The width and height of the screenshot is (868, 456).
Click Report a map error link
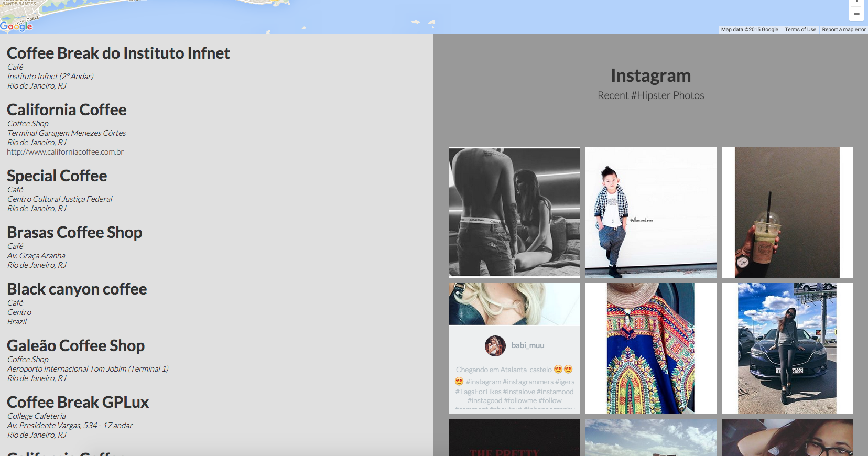pyautogui.click(x=844, y=30)
